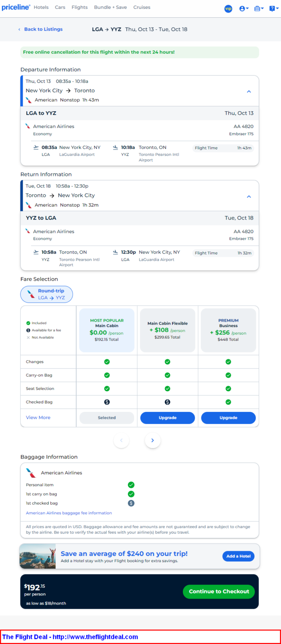281x644 pixels.
Task: Click flight number AA 4820 on departure
Action: (243, 126)
